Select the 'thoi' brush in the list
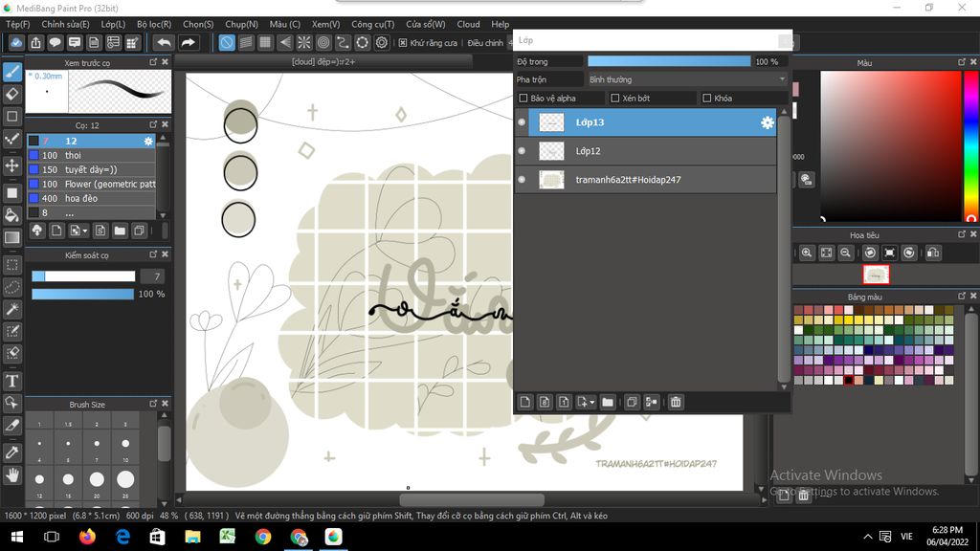This screenshot has height=551, width=980. 92,155
